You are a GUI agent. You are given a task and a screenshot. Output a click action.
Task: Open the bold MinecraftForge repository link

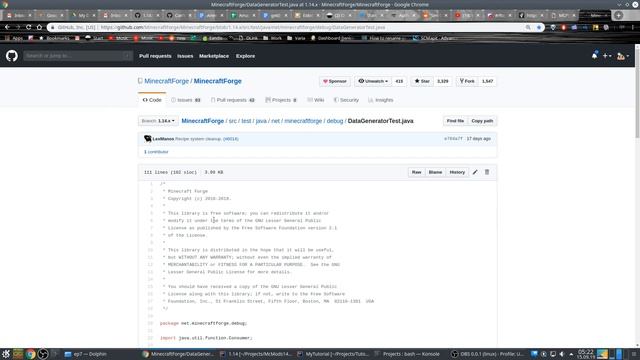pyautogui.click(x=218, y=81)
